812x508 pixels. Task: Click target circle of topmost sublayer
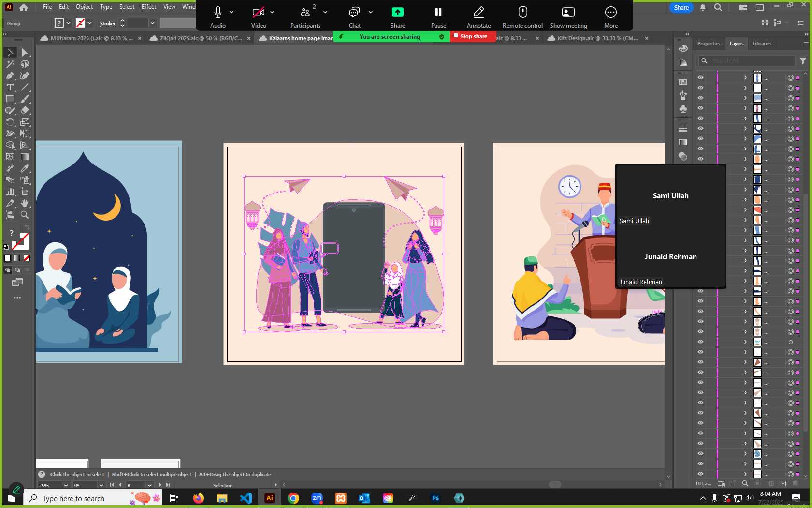pos(790,78)
